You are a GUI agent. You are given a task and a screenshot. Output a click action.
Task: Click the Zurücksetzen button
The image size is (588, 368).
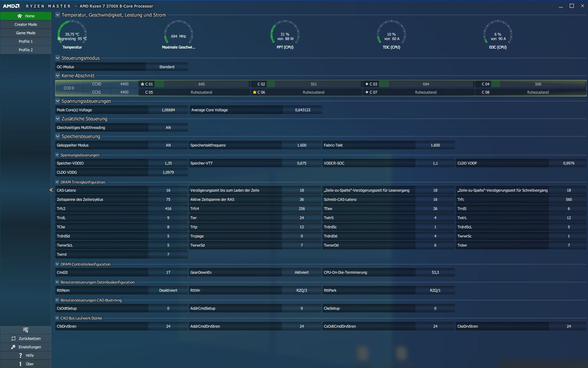click(26, 338)
